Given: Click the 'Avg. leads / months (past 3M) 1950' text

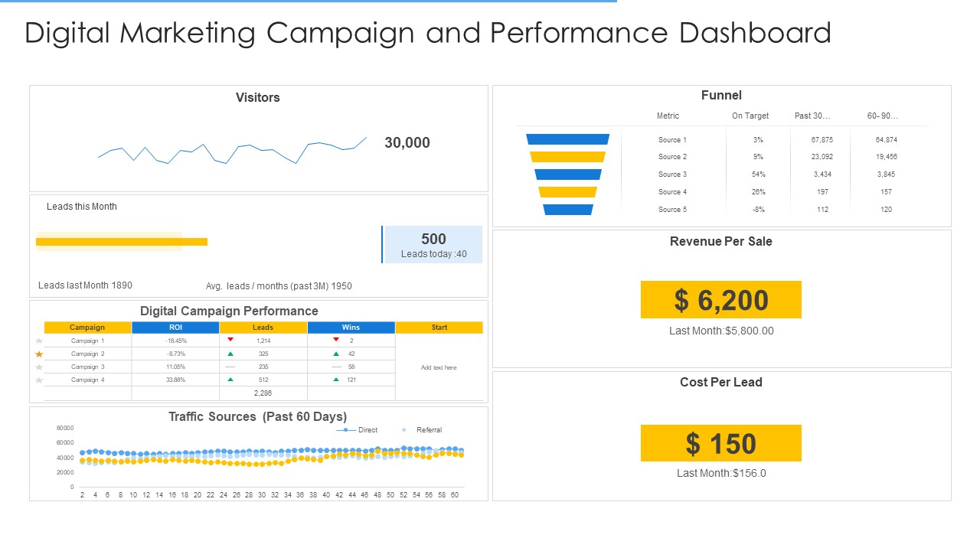Looking at the screenshot, I should (279, 286).
